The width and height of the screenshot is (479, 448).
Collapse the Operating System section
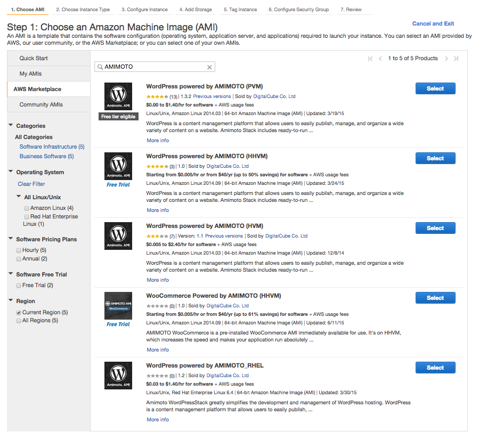coord(11,172)
